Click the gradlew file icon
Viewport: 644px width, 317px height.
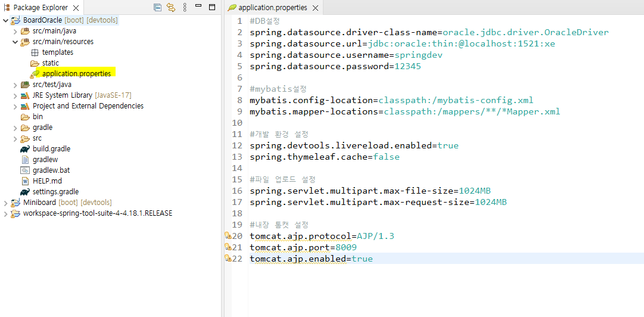click(x=25, y=159)
